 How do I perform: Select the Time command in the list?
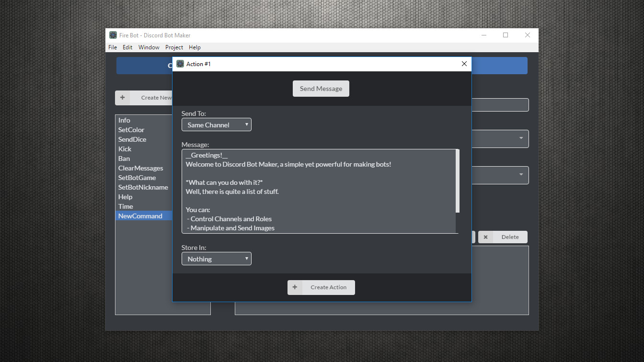coord(126,206)
